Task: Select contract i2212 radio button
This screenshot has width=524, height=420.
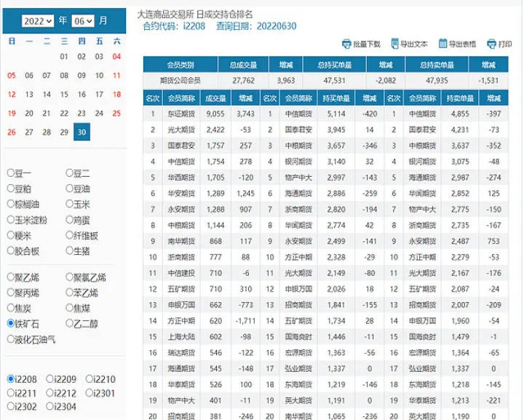Action: point(49,392)
